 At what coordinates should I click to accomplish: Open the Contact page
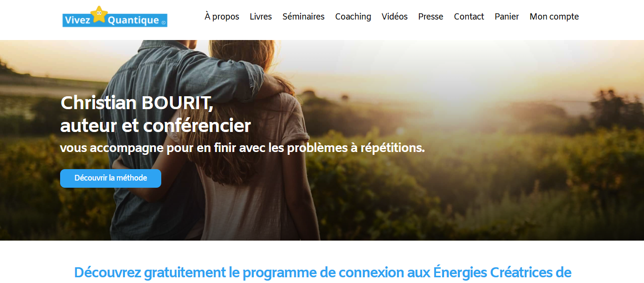coord(469,17)
